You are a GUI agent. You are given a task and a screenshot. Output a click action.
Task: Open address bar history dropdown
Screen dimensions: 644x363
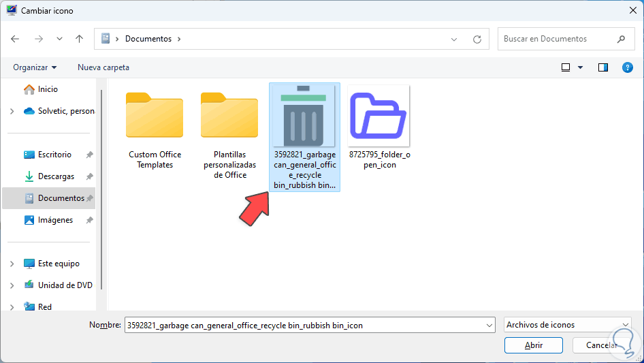(x=454, y=40)
